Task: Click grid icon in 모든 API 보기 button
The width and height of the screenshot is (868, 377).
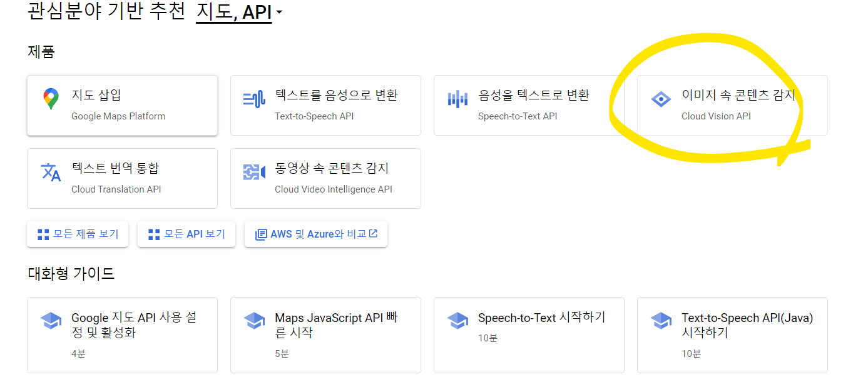Action: [154, 234]
